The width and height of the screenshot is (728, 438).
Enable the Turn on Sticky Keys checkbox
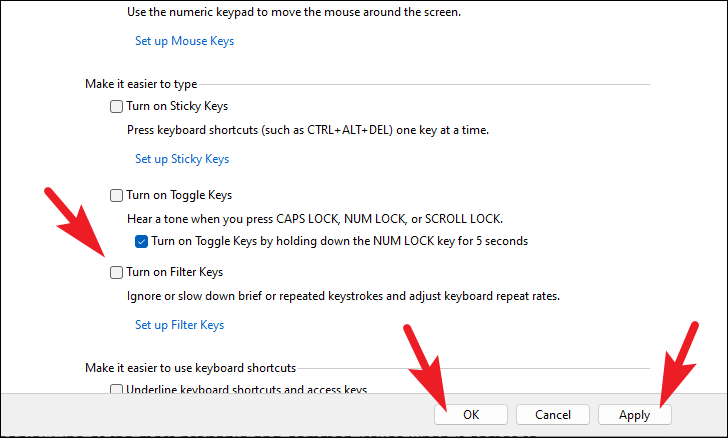pyautogui.click(x=117, y=106)
